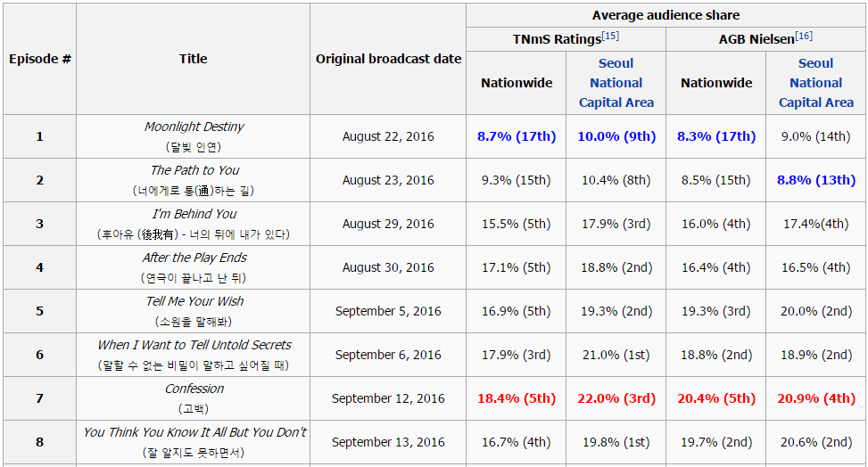Click the 18.4% (5th) red rating cell
Image resolution: width=868 pixels, height=467 pixels.
click(x=517, y=399)
